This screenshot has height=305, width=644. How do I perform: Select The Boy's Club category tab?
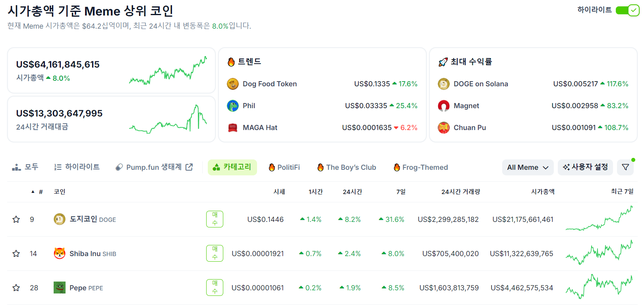tap(347, 167)
